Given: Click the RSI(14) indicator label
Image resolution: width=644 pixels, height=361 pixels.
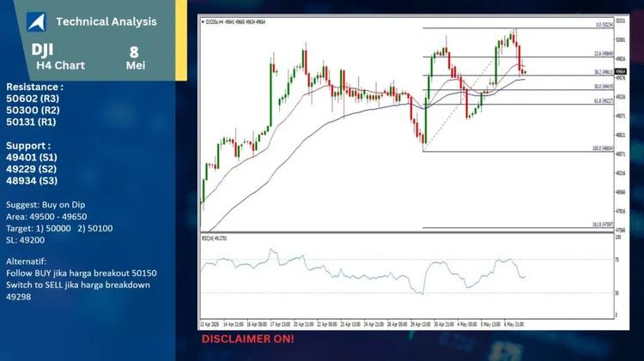Looking at the screenshot, I should 214,238.
